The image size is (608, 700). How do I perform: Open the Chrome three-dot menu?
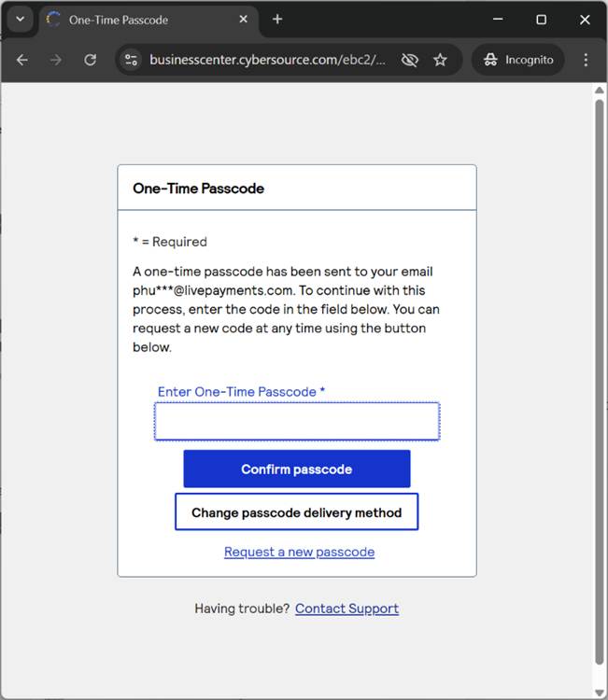click(x=586, y=60)
